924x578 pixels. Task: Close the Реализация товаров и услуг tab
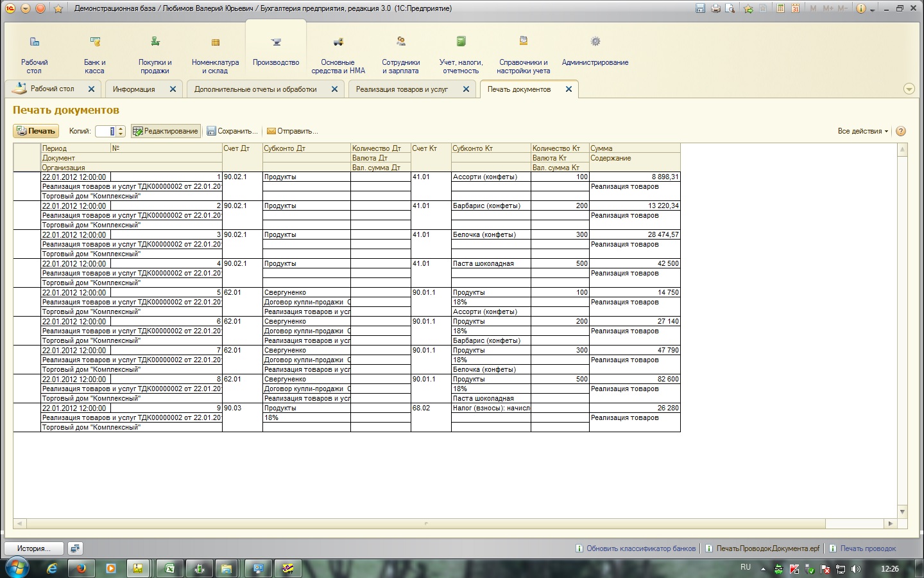point(466,89)
